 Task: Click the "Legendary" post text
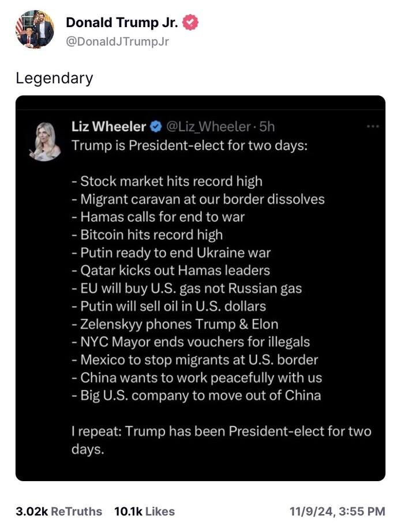[x=54, y=78]
